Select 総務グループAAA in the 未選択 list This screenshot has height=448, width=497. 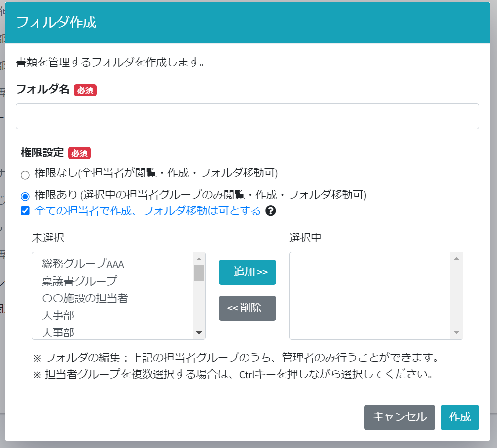click(x=83, y=264)
